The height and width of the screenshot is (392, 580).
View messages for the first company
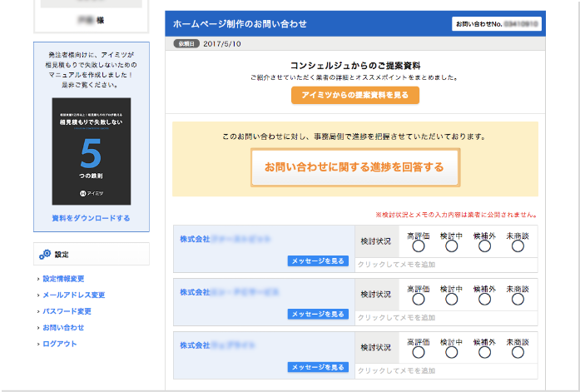pyautogui.click(x=318, y=261)
